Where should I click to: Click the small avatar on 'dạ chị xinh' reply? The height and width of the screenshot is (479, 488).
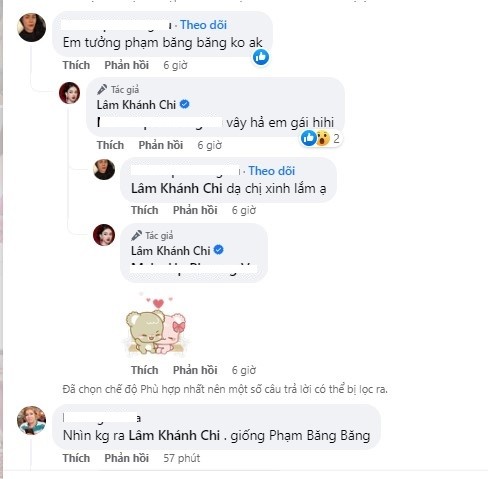tap(104, 169)
